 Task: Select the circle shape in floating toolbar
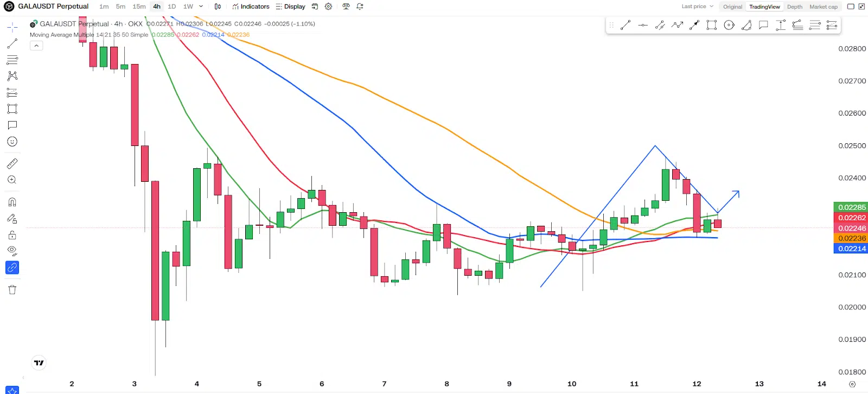tap(729, 25)
